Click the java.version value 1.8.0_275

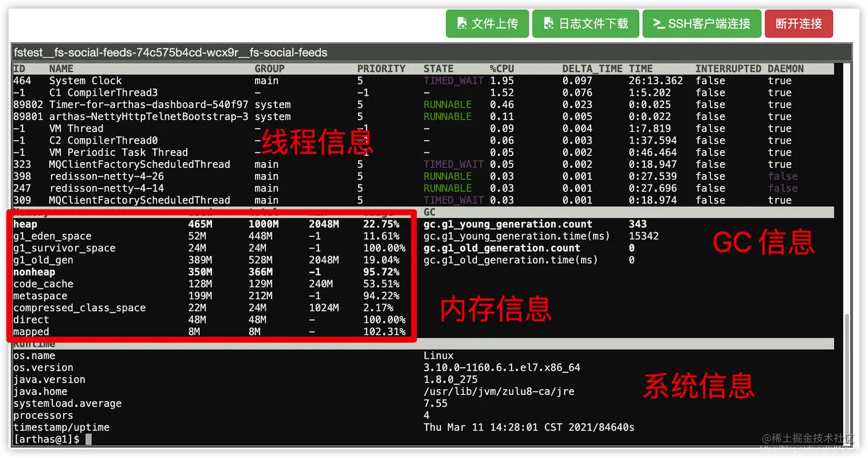point(451,380)
